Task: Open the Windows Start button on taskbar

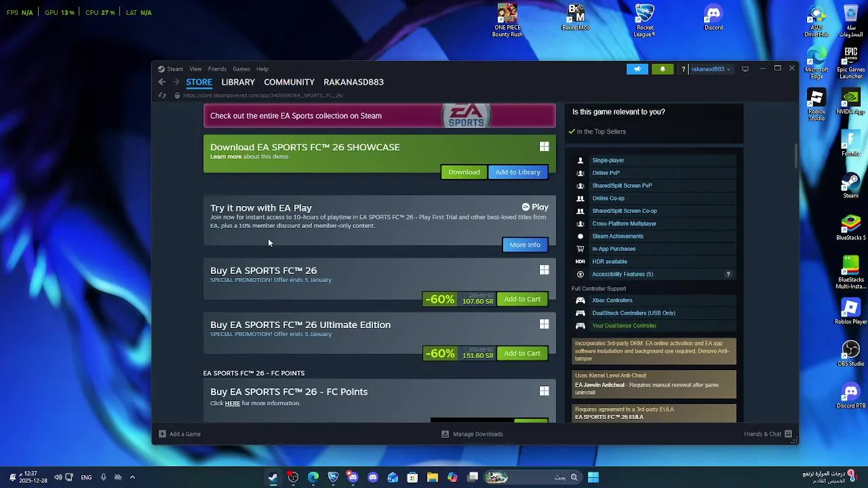Action: [593, 477]
